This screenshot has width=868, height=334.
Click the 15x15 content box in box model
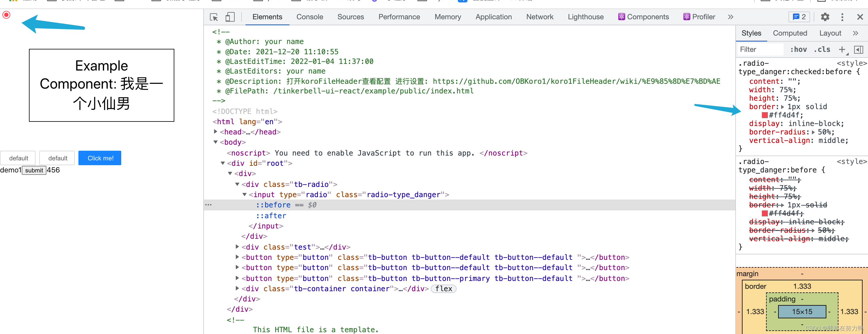click(x=802, y=312)
